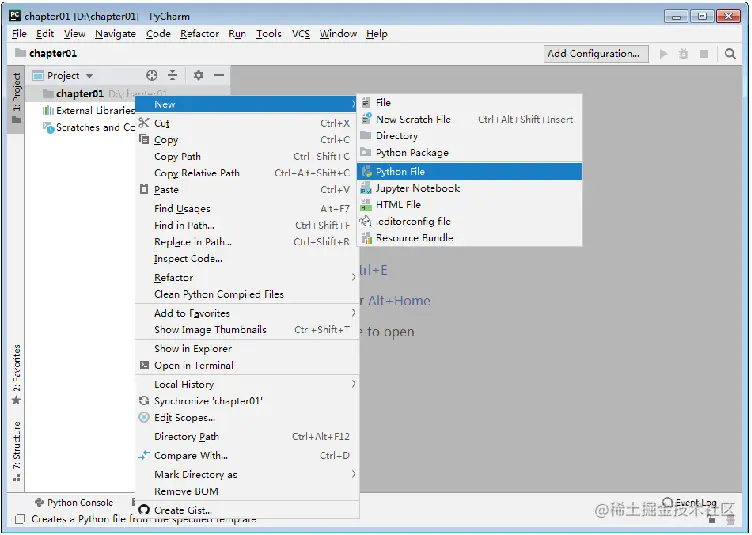Image resolution: width=752 pixels, height=535 pixels.
Task: Click the New Scratch File icon
Action: 366,118
